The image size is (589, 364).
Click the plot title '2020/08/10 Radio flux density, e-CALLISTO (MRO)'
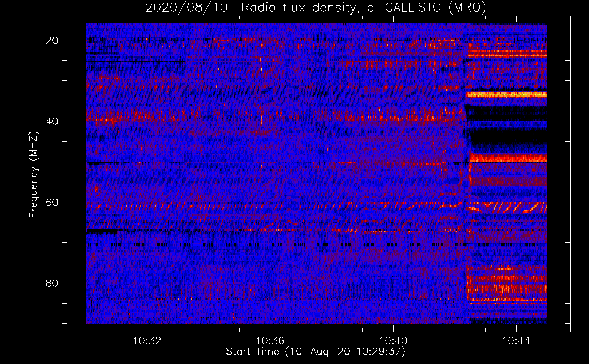(316, 7)
